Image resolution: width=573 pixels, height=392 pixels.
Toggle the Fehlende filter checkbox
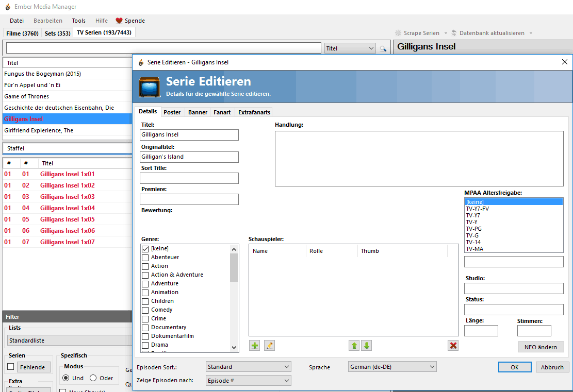tap(11, 367)
